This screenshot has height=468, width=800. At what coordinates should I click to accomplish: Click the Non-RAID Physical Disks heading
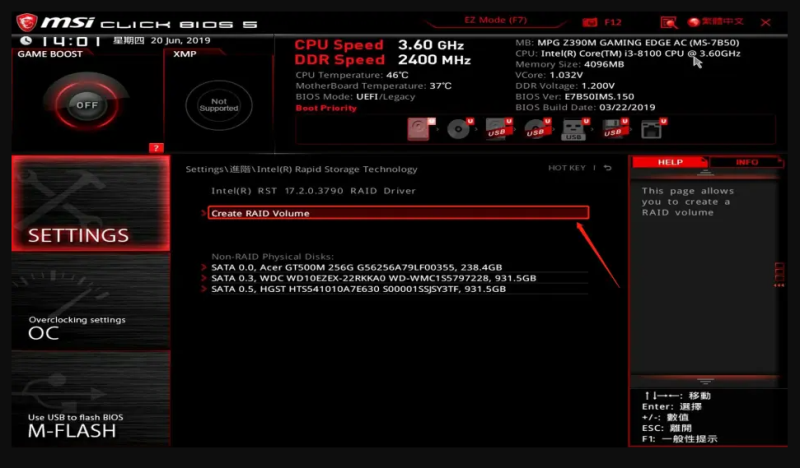point(272,256)
